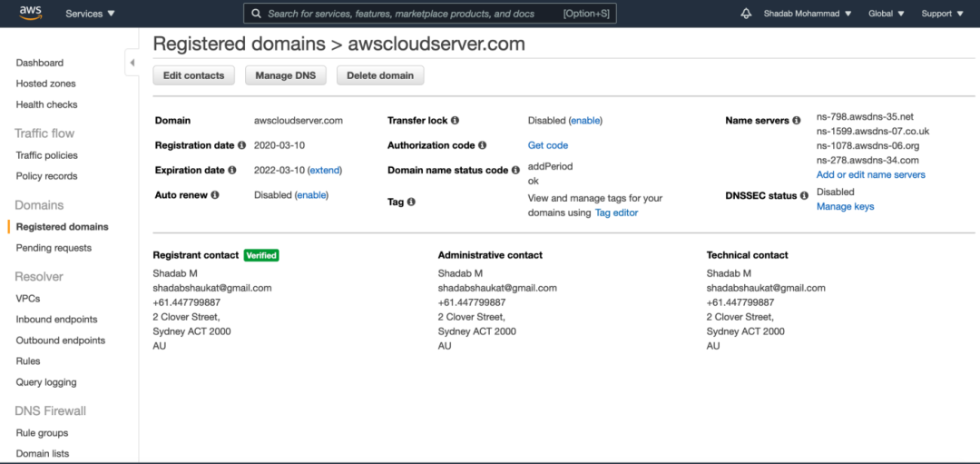
Task: Click name server ns-1078.awsdns-06.org
Action: pos(868,145)
